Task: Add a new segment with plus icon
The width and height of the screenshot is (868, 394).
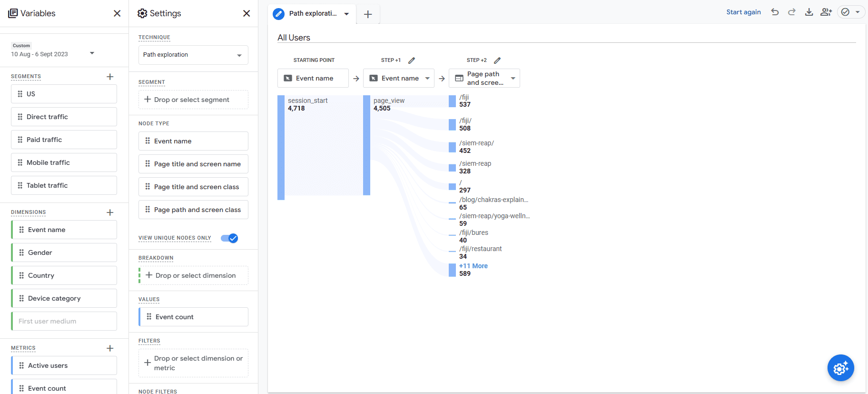Action: tap(110, 77)
